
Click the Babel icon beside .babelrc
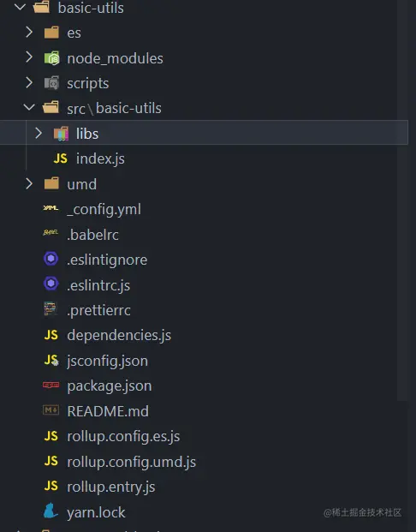(x=51, y=233)
